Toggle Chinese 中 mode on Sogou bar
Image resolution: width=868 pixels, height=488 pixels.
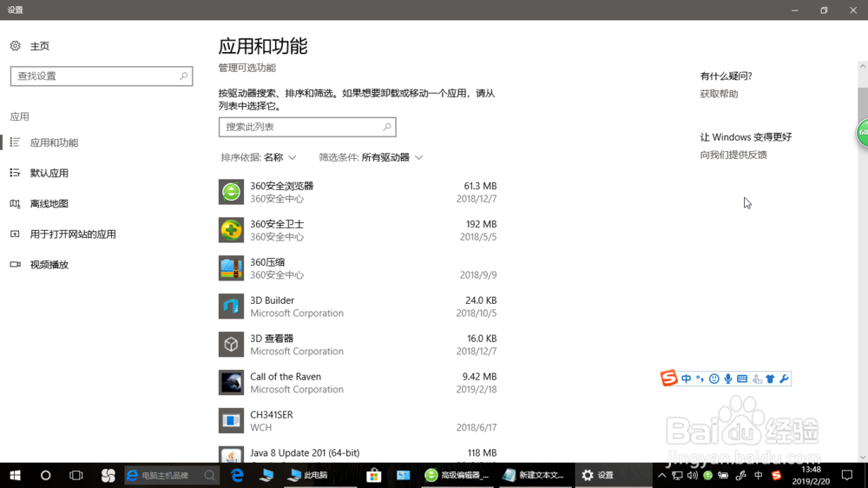pyautogui.click(x=687, y=379)
